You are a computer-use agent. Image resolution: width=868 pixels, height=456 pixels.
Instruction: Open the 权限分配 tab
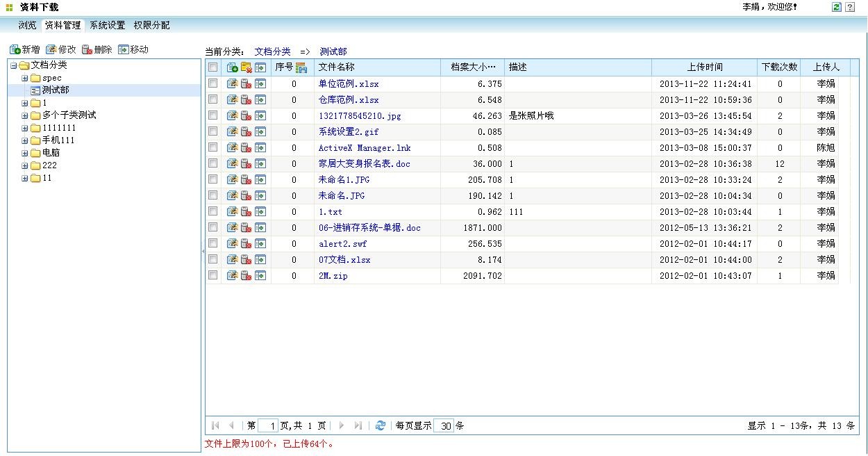point(151,25)
